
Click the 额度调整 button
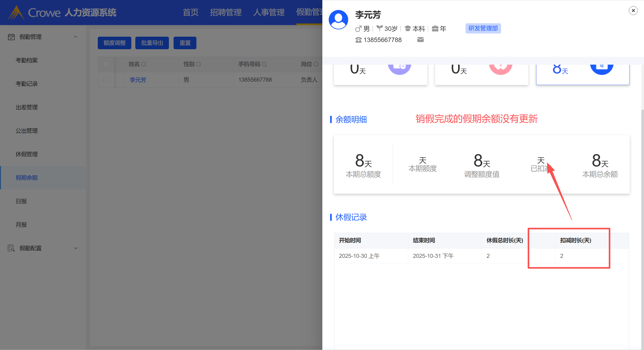pos(114,43)
